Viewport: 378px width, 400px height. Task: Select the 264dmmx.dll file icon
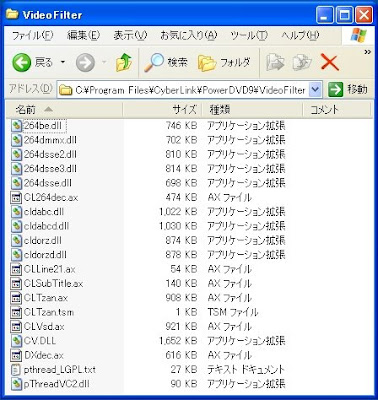pyautogui.click(x=16, y=140)
